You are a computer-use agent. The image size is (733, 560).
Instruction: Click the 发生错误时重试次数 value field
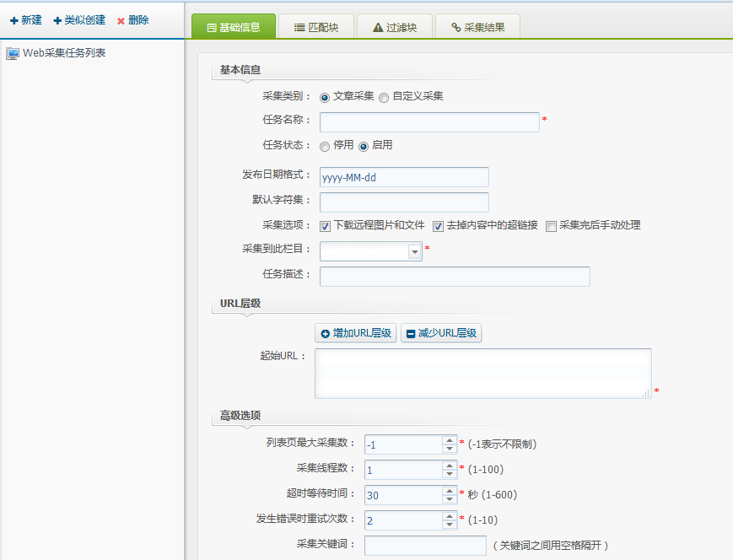(403, 520)
